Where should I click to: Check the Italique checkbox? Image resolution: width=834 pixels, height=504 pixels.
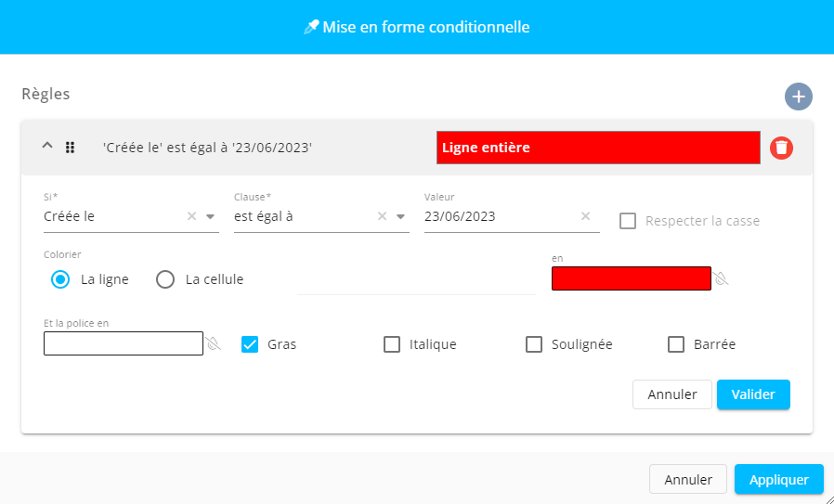[392, 344]
